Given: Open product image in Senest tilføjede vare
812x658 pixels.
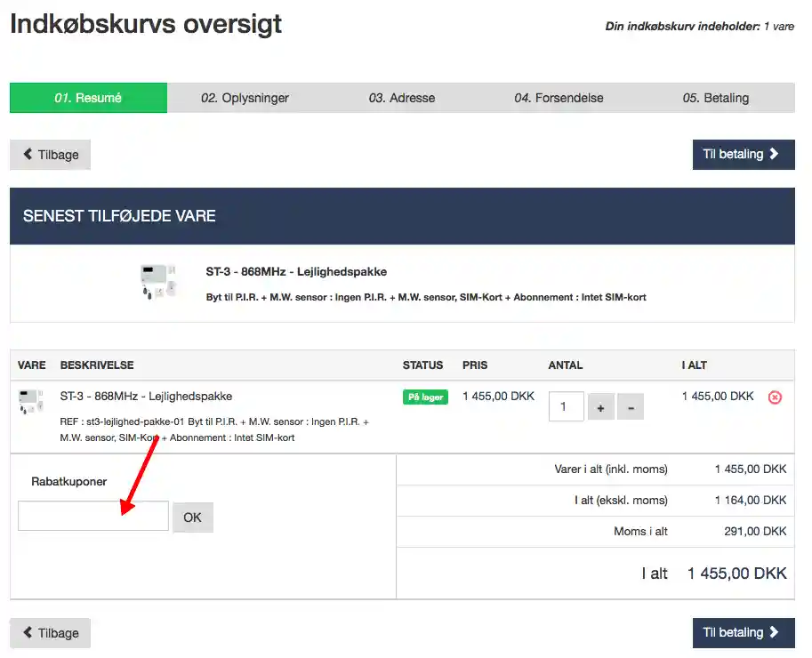Looking at the screenshot, I should tap(159, 284).
